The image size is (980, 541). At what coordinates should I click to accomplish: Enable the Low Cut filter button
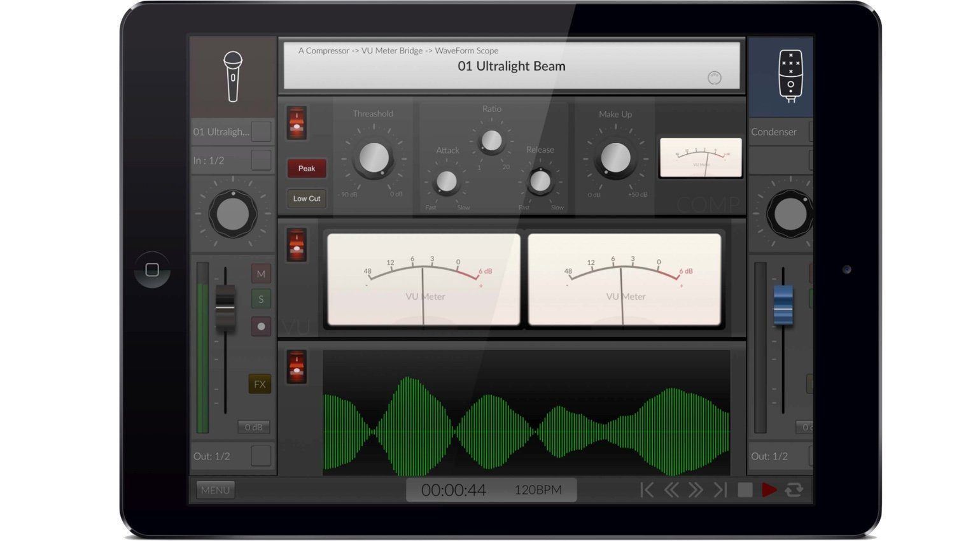306,199
